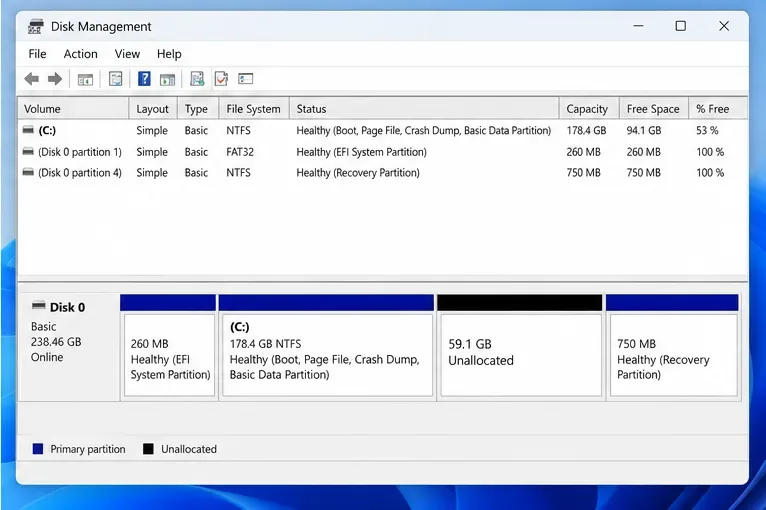Click the 260 MB free space cell
Viewport: 766px width, 510px height.
(x=644, y=152)
